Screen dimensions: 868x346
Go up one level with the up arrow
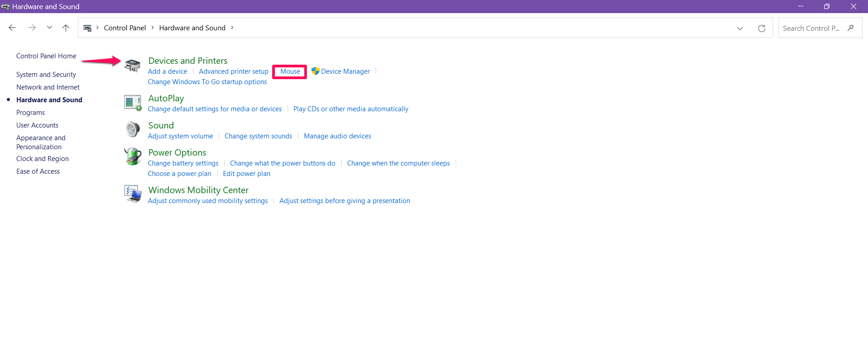(66, 28)
